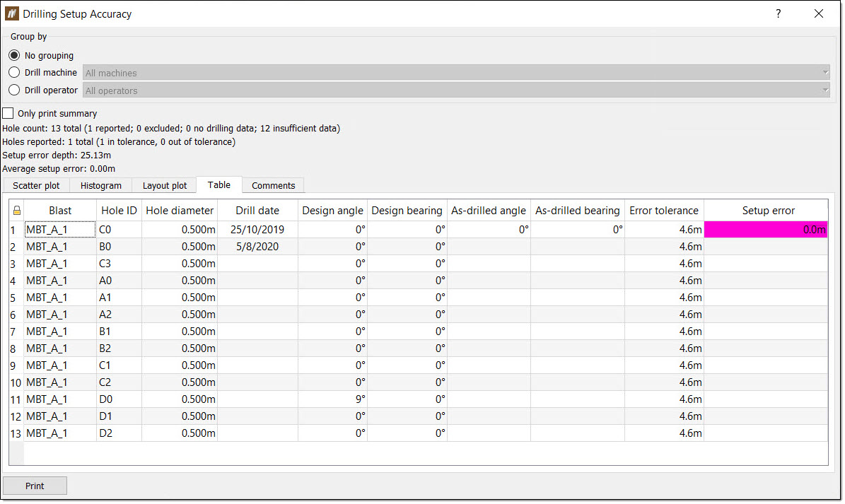845x504 pixels.
Task: Open the All machines dropdown
Action: point(456,73)
